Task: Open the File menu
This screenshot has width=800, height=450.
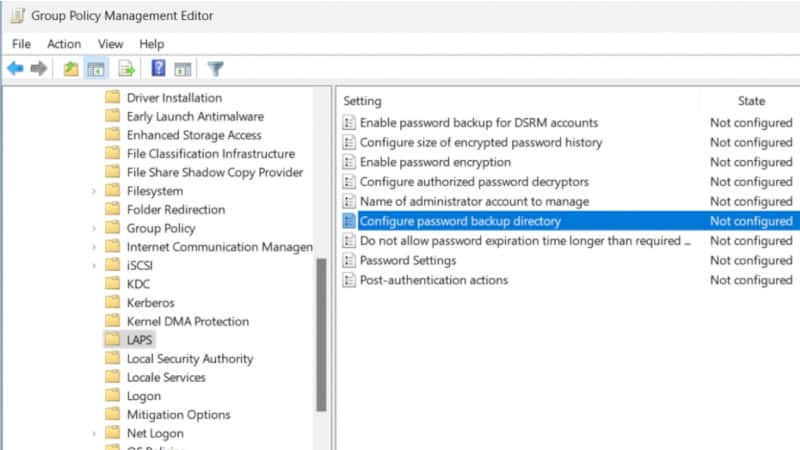Action: click(x=21, y=44)
